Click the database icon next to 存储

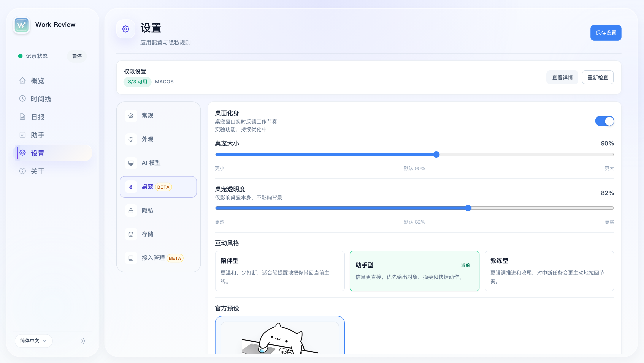click(x=131, y=234)
